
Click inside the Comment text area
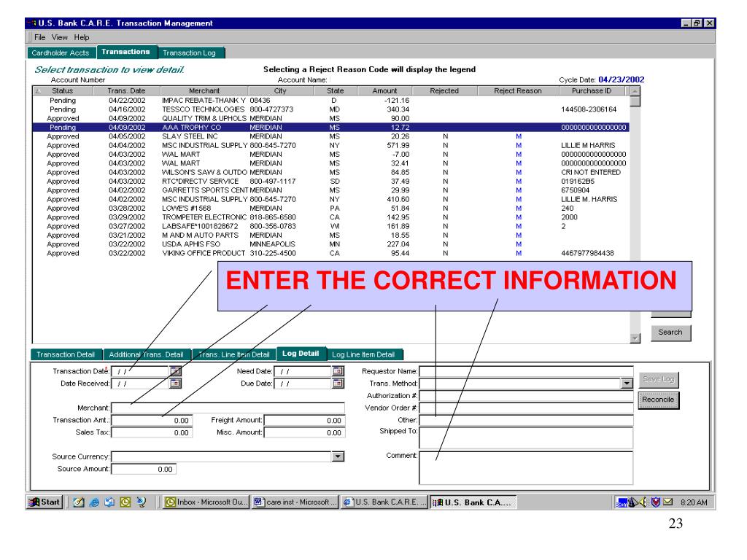pyautogui.click(x=527, y=468)
